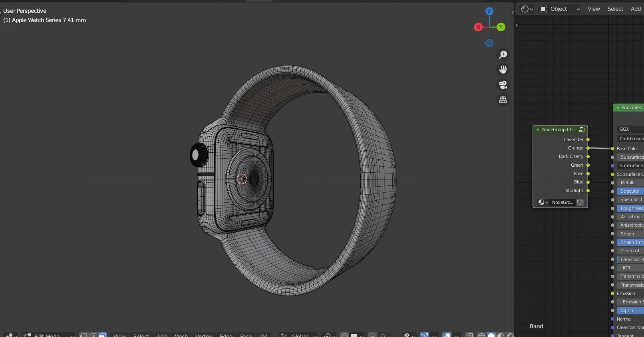Click the Roughness value field
644x337 pixels.
pos(630,208)
